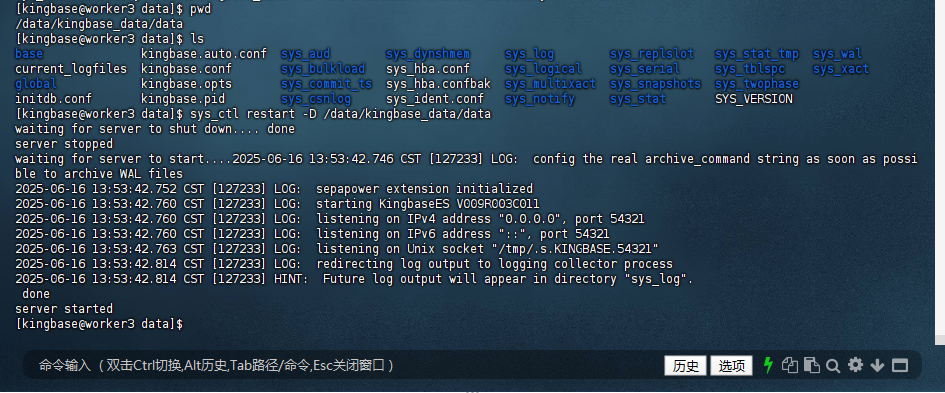The image size is (945, 393).
Task: Open the search magnifier icon
Action: (833, 366)
